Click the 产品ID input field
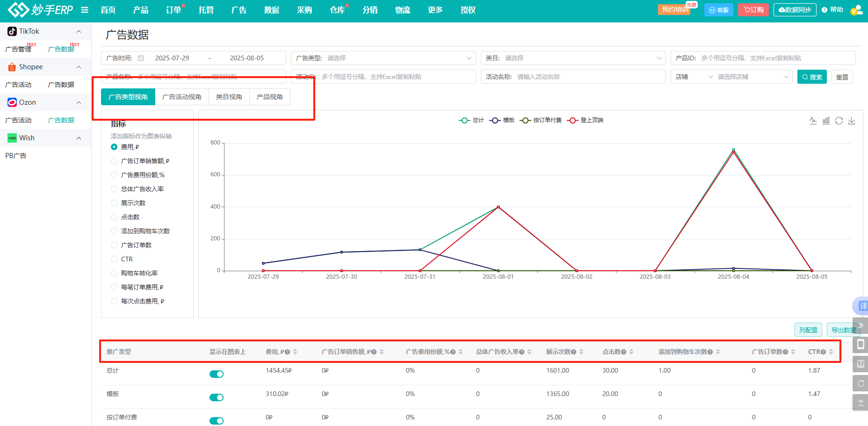868x426 pixels. (775, 58)
